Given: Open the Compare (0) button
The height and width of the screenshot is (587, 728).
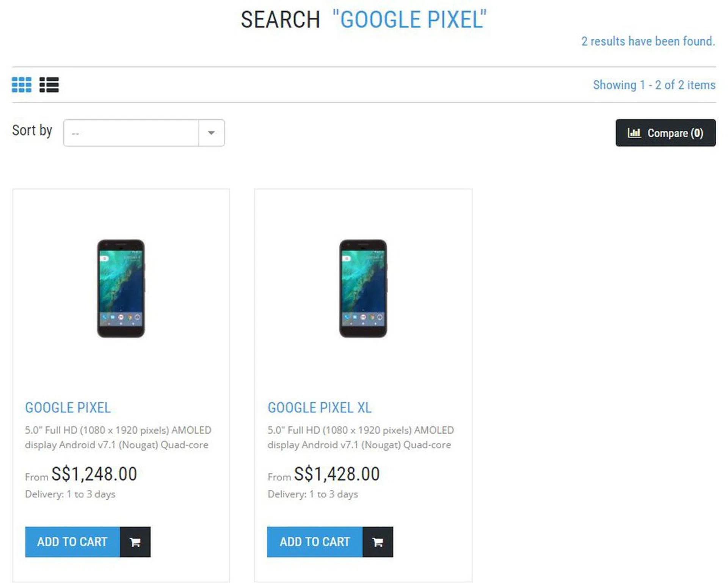Looking at the screenshot, I should point(665,133).
